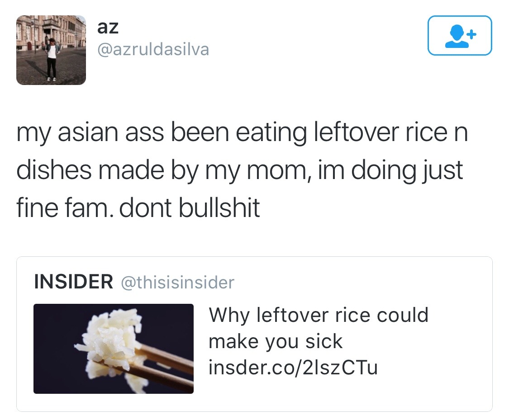Open the quoted INSIDER tweet card
The height and width of the screenshot is (420, 509).
point(254,334)
